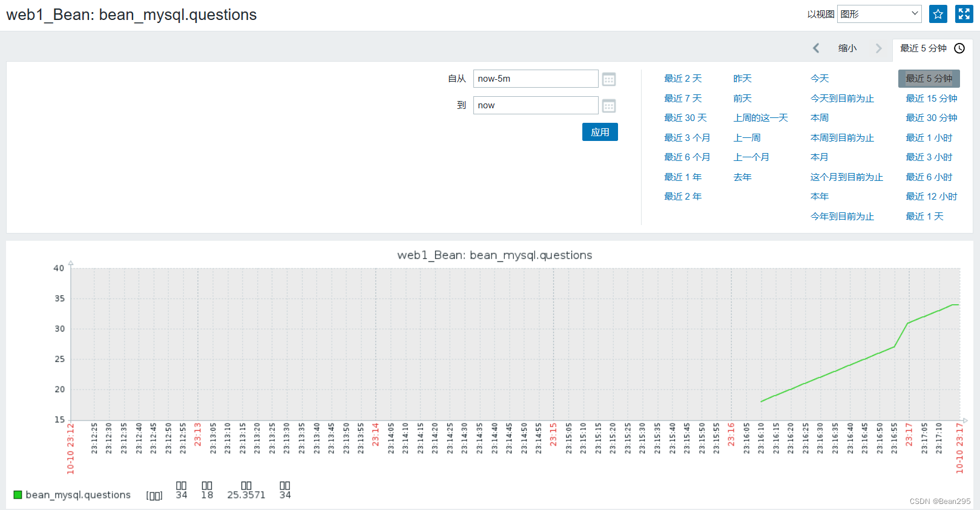The width and height of the screenshot is (980, 510).
Task: Click the page heading web1_Bean: bean_mysql.questions
Action: 131,15
